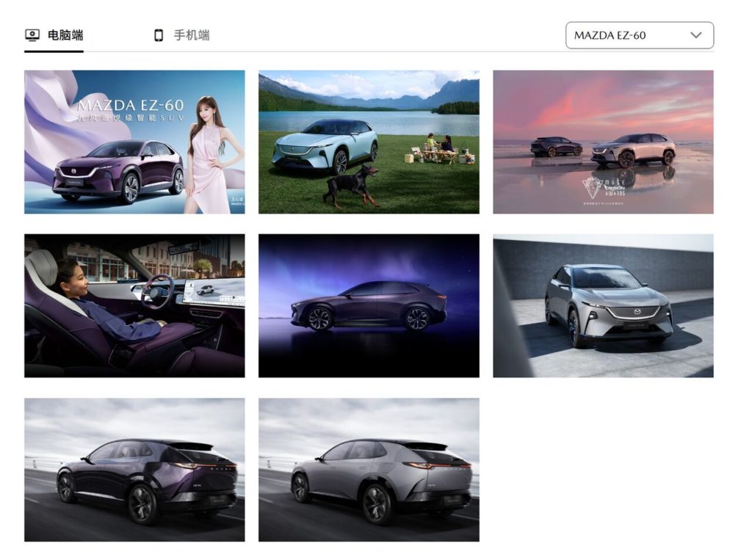Viewport: 752px width, 560px height.
Task: Open the side-profile car wallpaper with aurora sky
Action: click(369, 305)
